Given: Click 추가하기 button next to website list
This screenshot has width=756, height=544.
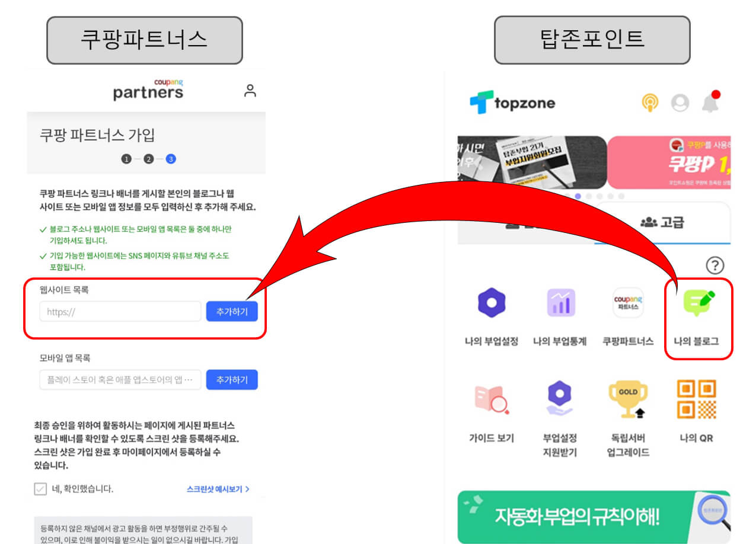Looking at the screenshot, I should point(232,312).
